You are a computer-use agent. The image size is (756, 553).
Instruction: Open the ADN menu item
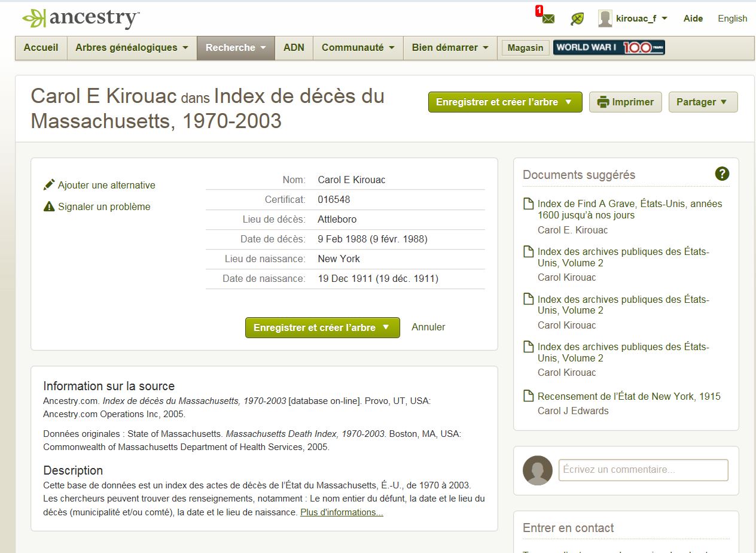(x=294, y=48)
